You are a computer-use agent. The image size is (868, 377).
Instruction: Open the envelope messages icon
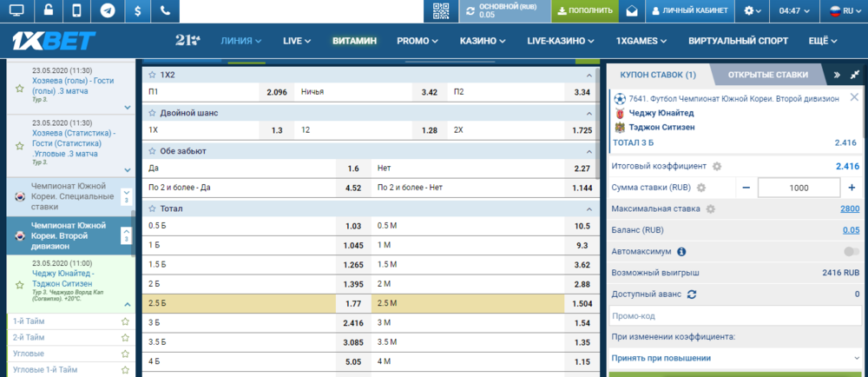coord(632,10)
